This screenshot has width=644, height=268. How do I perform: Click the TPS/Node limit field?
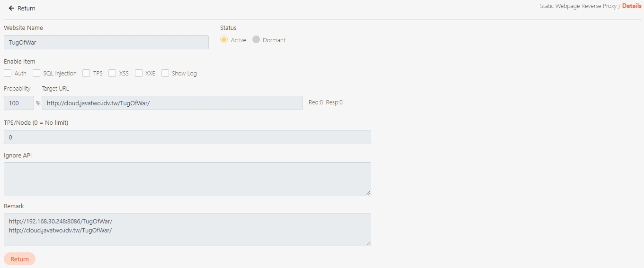tap(187, 137)
